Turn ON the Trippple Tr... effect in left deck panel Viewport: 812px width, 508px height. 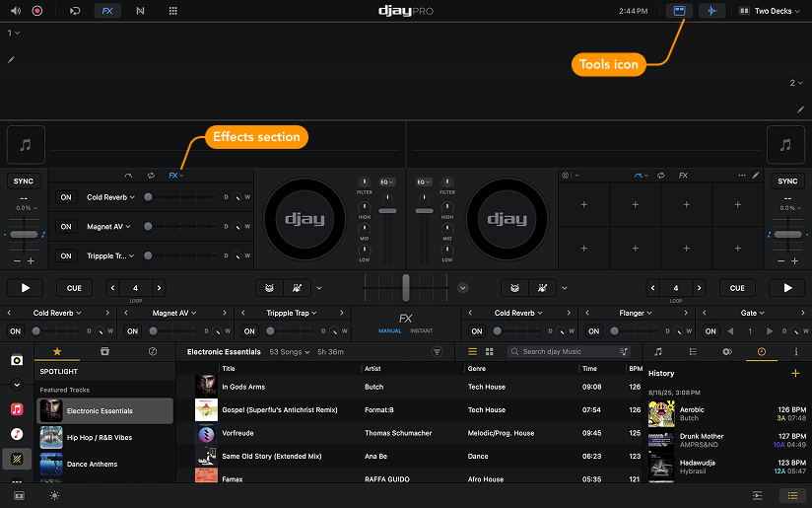[x=66, y=255]
